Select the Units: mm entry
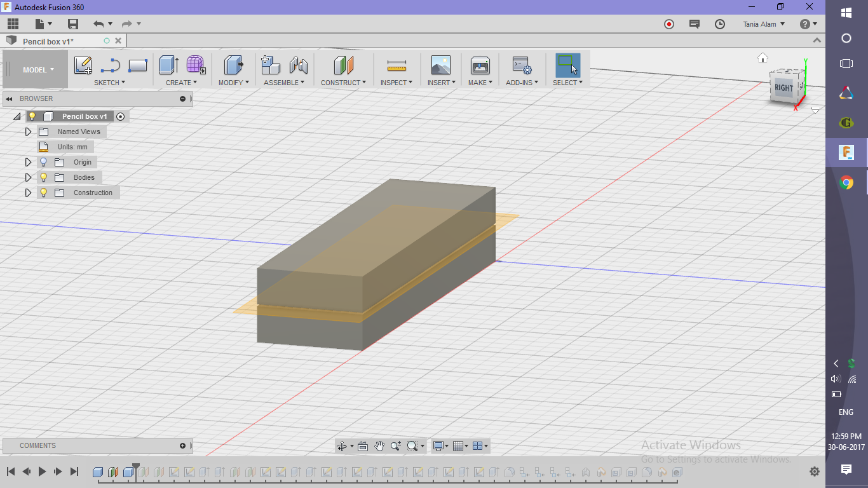 pos(72,147)
